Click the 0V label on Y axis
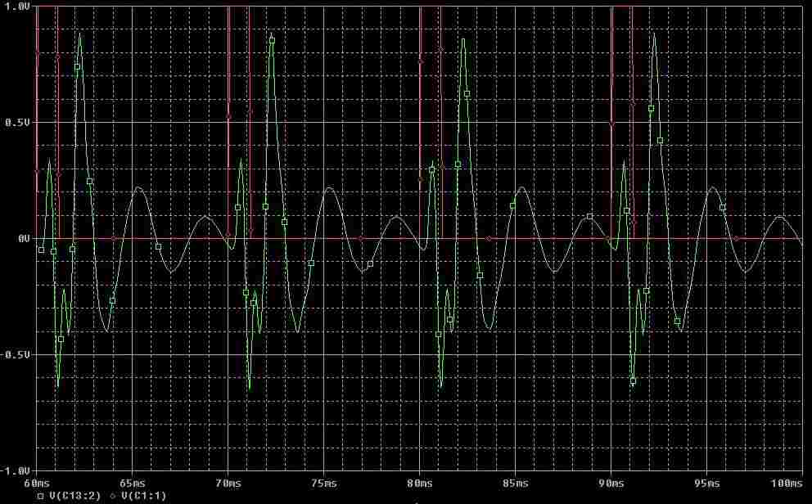 [x=24, y=239]
